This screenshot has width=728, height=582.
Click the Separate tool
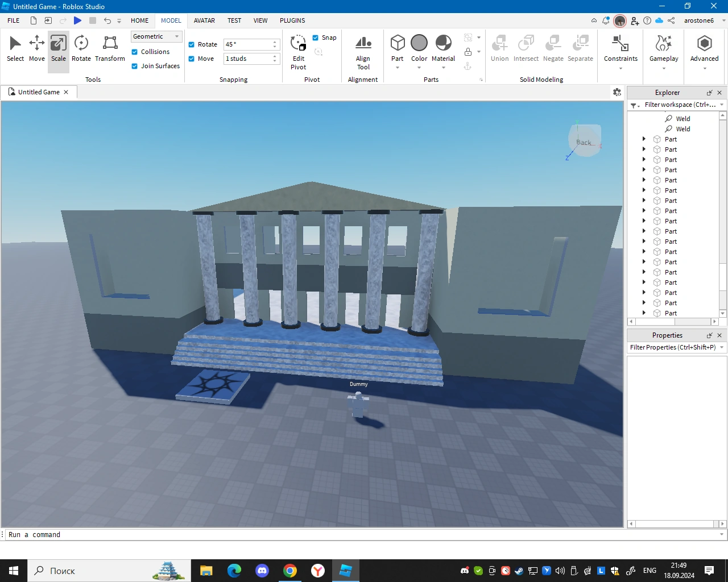[x=580, y=49]
